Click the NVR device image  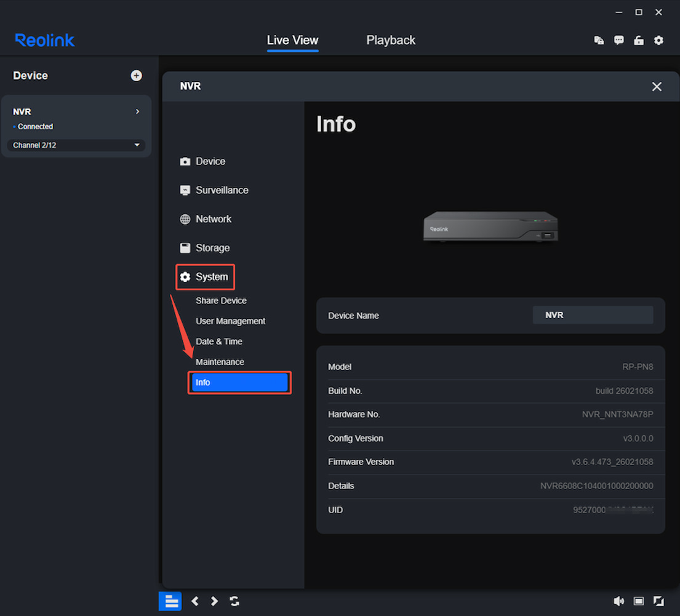(x=490, y=226)
